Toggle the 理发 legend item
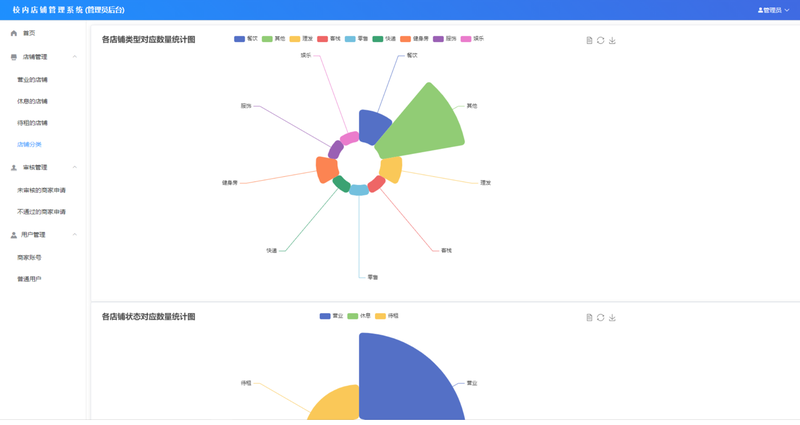This screenshot has height=425, width=800. pos(301,39)
